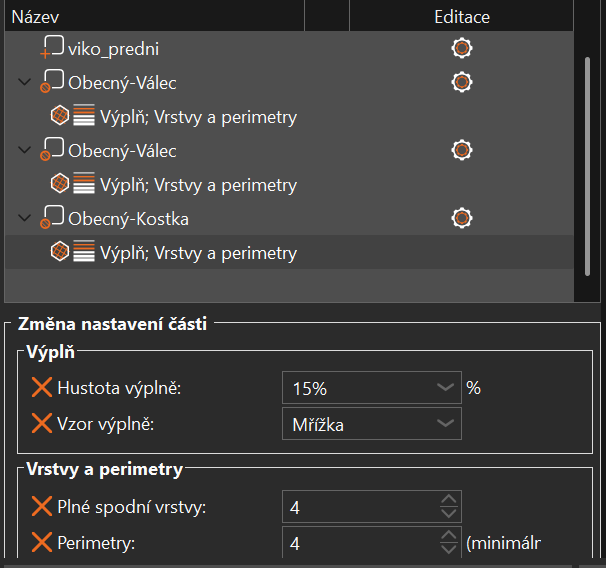This screenshot has height=568, width=606.
Task: Click the Perimetry stepper arrows
Action: (449, 543)
